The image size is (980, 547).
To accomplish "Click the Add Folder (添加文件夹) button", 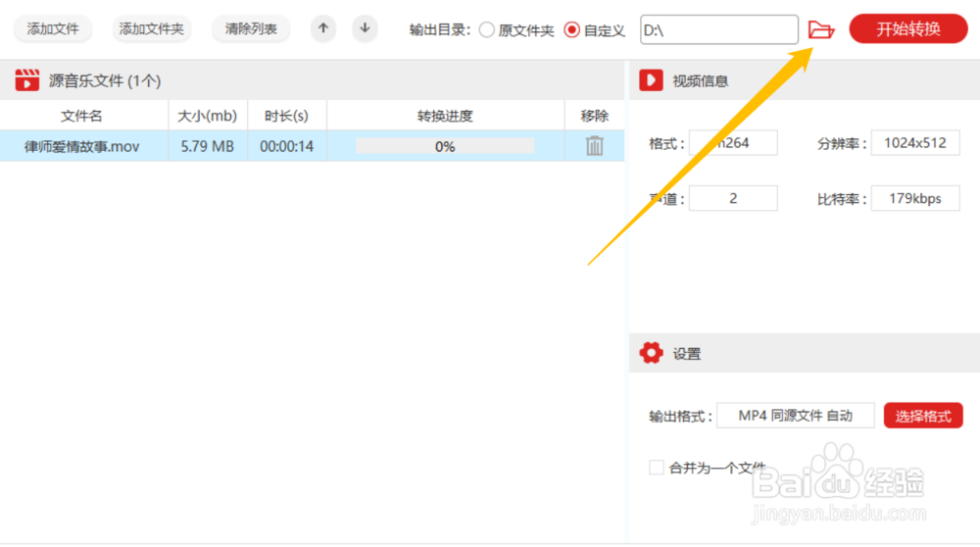I will (151, 28).
